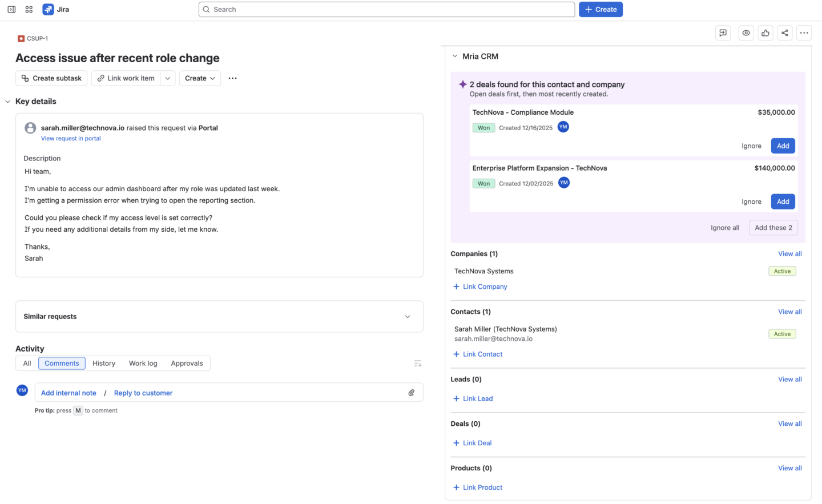View all Leads

(790, 380)
